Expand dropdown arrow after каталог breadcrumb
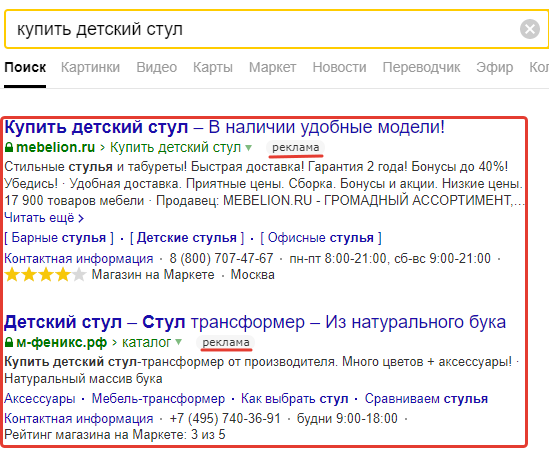The width and height of the screenshot is (549, 458). 179,342
